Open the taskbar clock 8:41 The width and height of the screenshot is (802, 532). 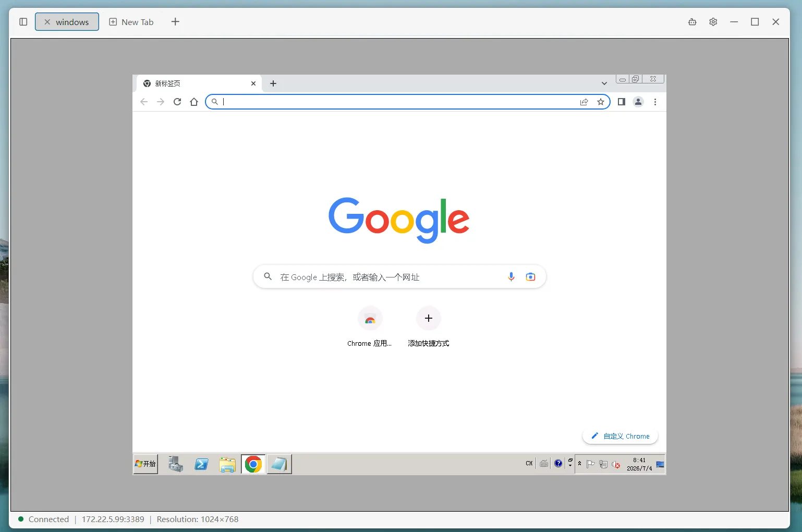pos(639,464)
